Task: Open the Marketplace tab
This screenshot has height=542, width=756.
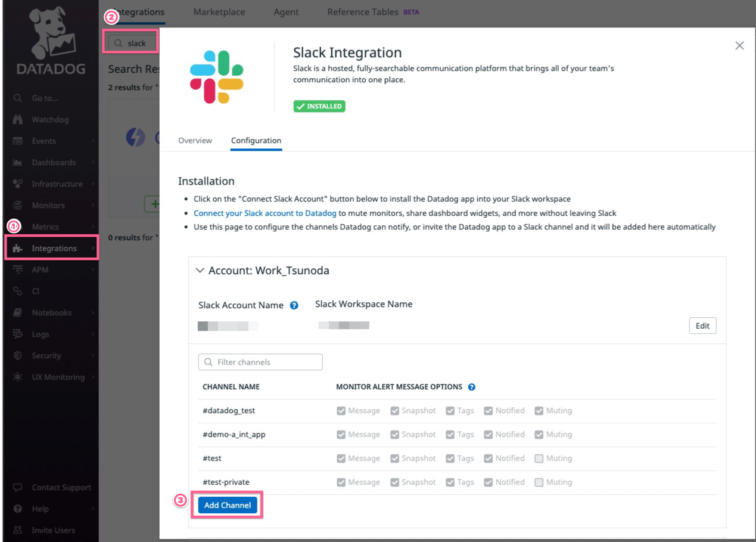Action: click(218, 11)
